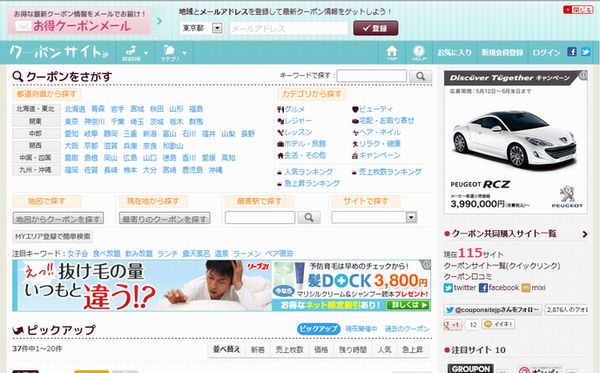Open the クーポンサイト.jp logo
Image resolution: width=600 pixels, height=373 pixels.
pyautogui.click(x=59, y=52)
